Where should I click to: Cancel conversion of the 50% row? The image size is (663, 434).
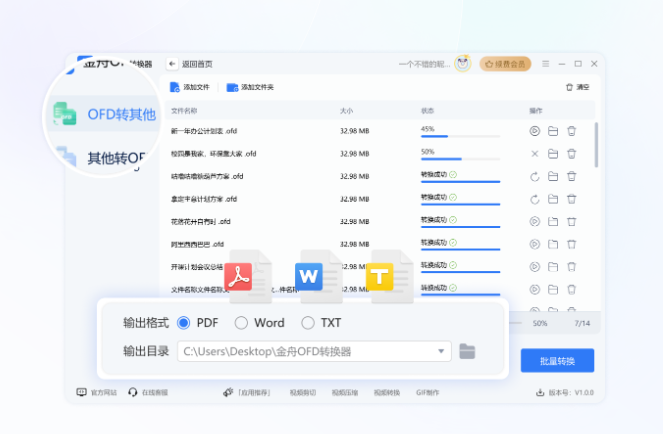(x=535, y=154)
